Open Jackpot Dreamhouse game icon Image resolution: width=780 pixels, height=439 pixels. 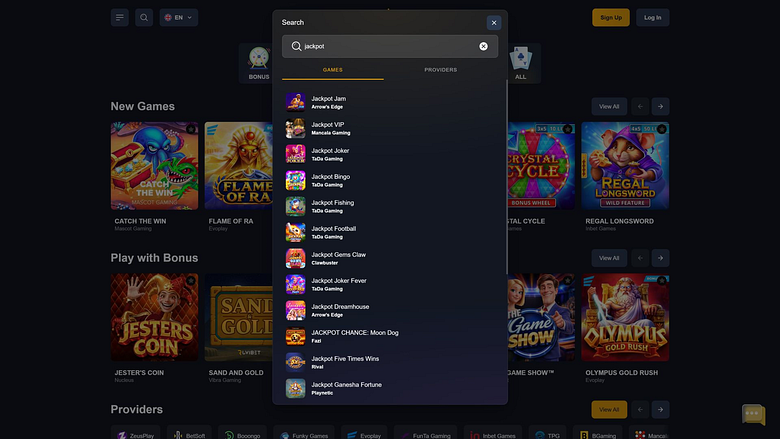tap(295, 310)
